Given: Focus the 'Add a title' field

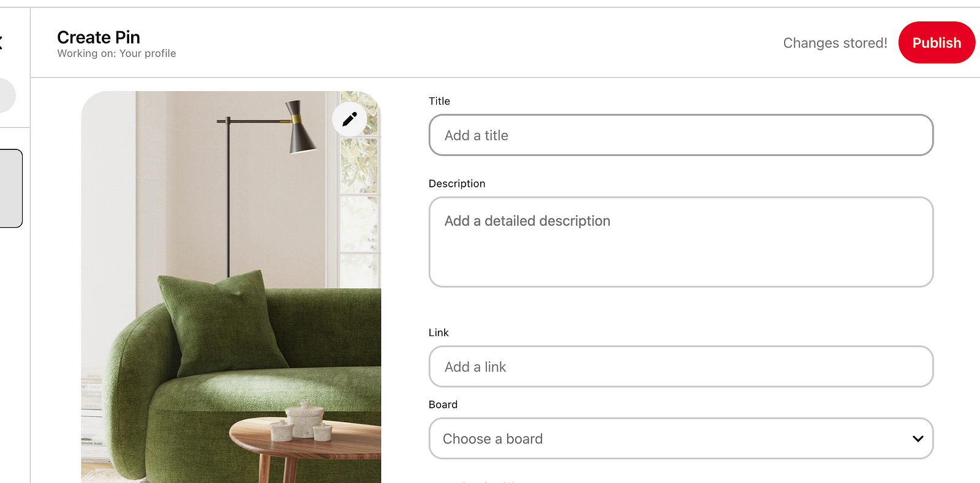Looking at the screenshot, I should point(680,135).
